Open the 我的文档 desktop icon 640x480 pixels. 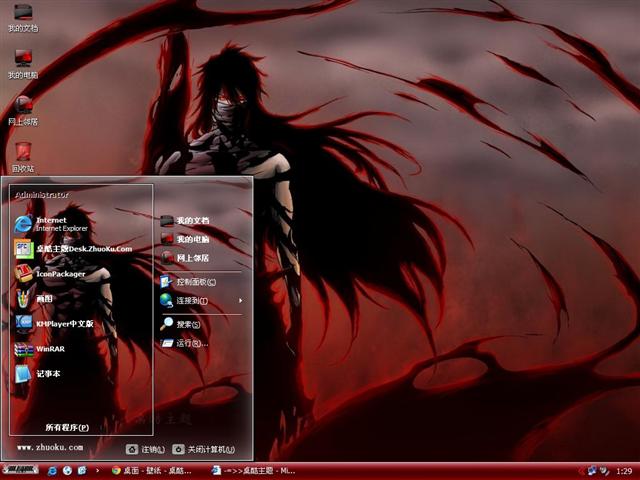23,18
